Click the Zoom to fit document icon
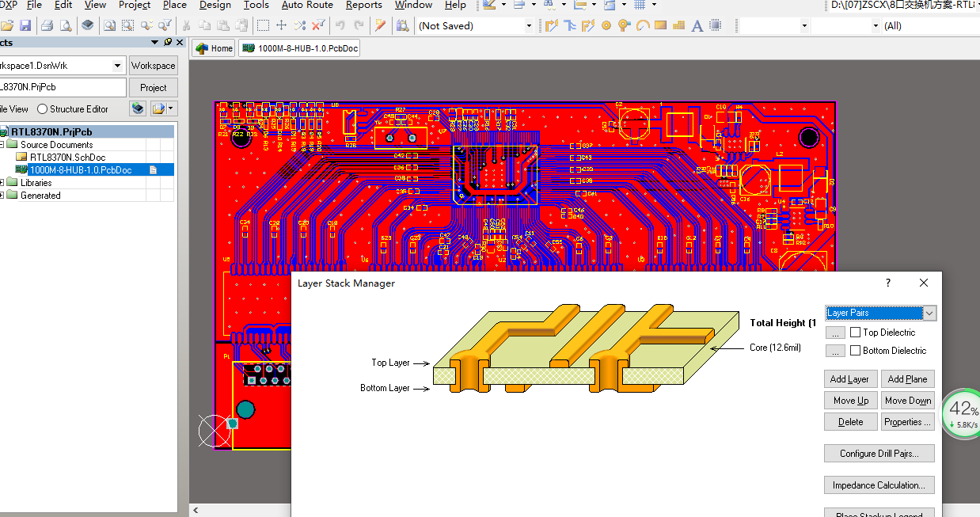Image resolution: width=980 pixels, height=517 pixels. tap(110, 25)
